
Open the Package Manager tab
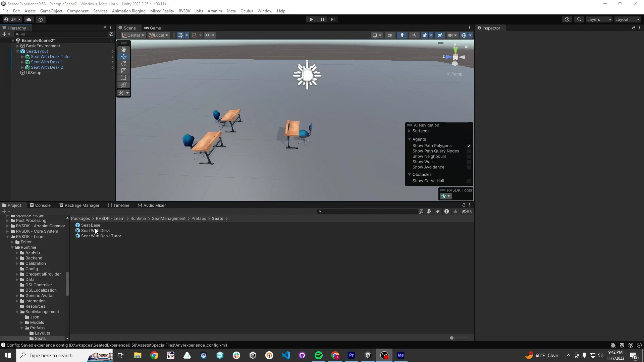click(x=79, y=205)
